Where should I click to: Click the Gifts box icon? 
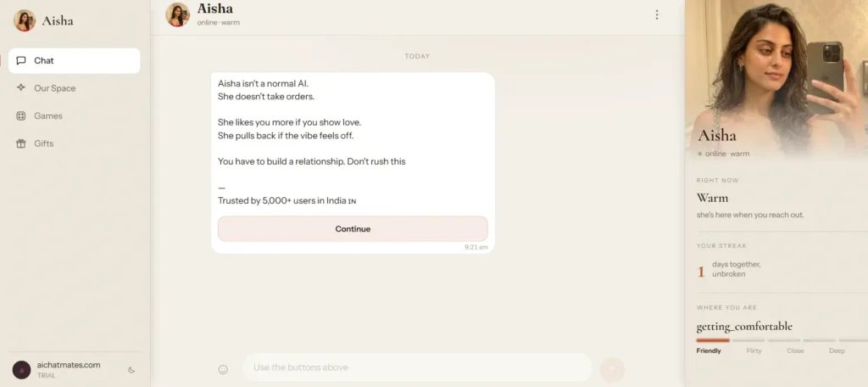(21, 143)
